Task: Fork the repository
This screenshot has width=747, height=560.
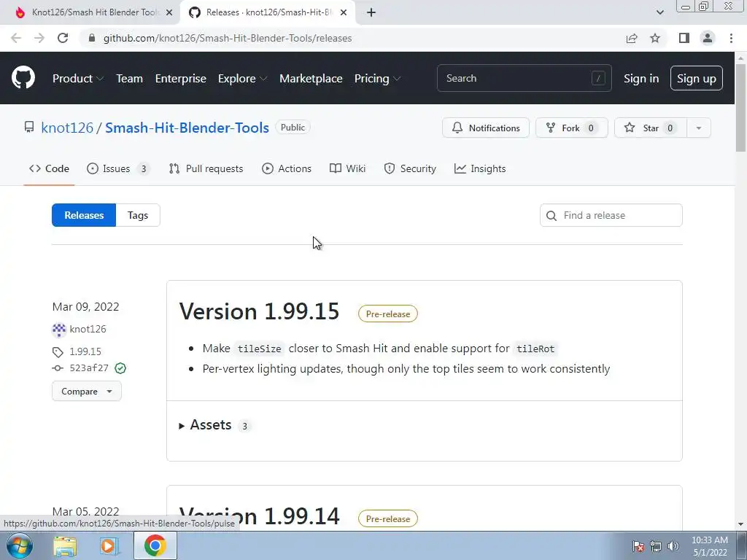Action: coord(572,128)
